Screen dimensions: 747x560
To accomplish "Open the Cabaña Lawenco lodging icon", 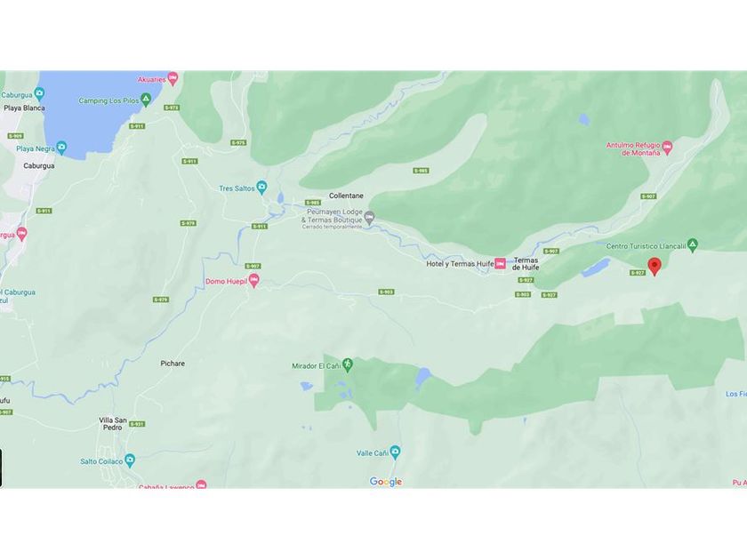I will (202, 485).
